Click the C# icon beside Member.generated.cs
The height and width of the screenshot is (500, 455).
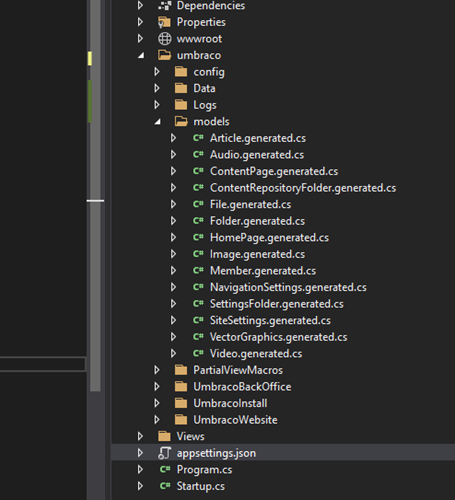198,270
